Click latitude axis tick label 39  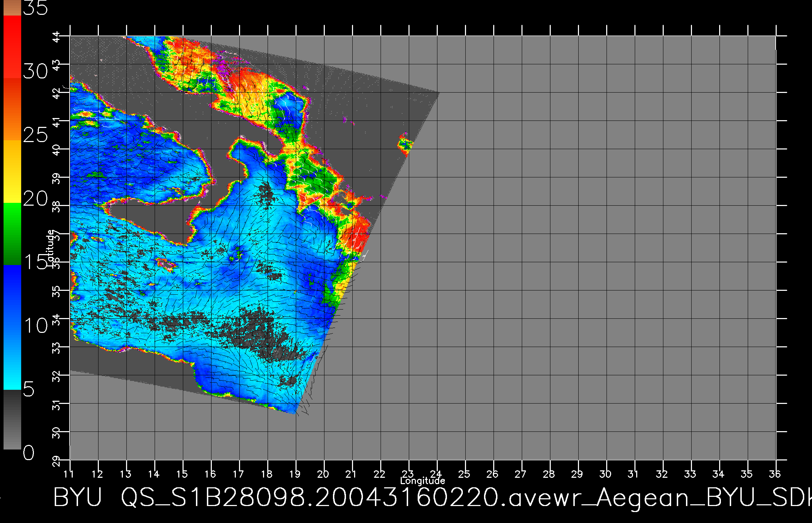[56, 178]
